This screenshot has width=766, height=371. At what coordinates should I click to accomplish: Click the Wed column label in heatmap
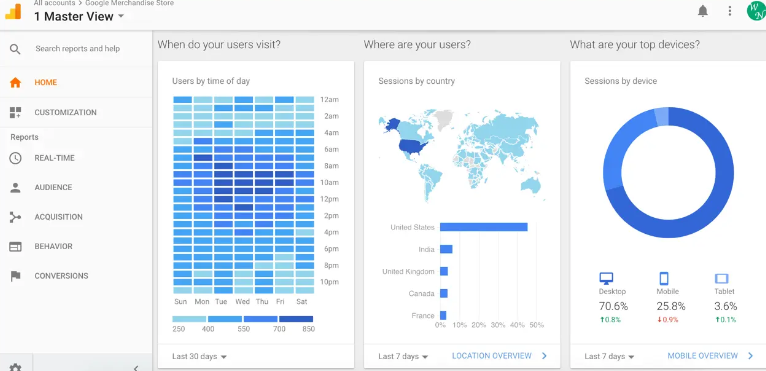click(242, 302)
